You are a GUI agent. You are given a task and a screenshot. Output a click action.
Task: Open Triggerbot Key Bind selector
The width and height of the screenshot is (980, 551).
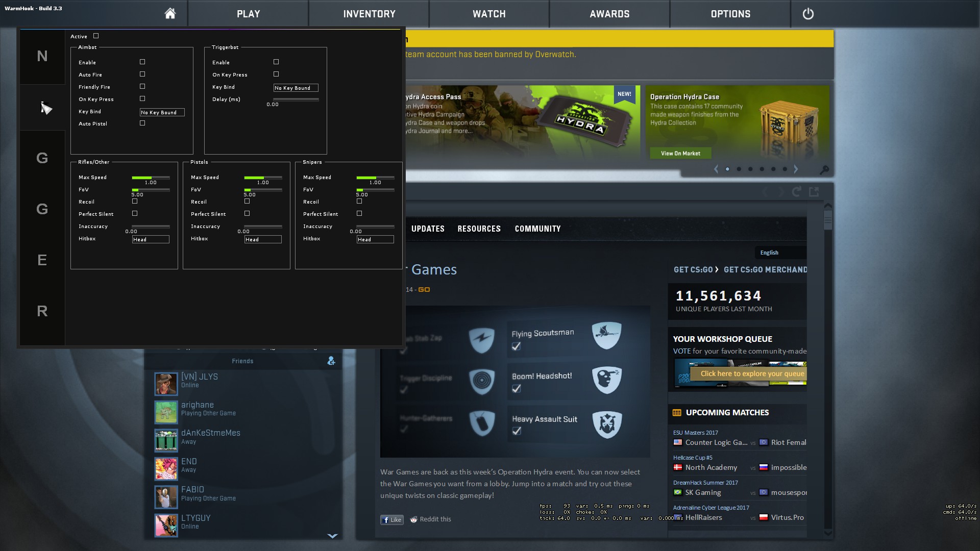click(x=296, y=88)
